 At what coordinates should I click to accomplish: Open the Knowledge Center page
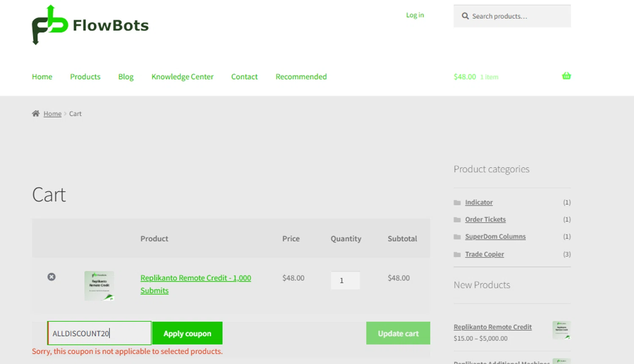pyautogui.click(x=183, y=76)
